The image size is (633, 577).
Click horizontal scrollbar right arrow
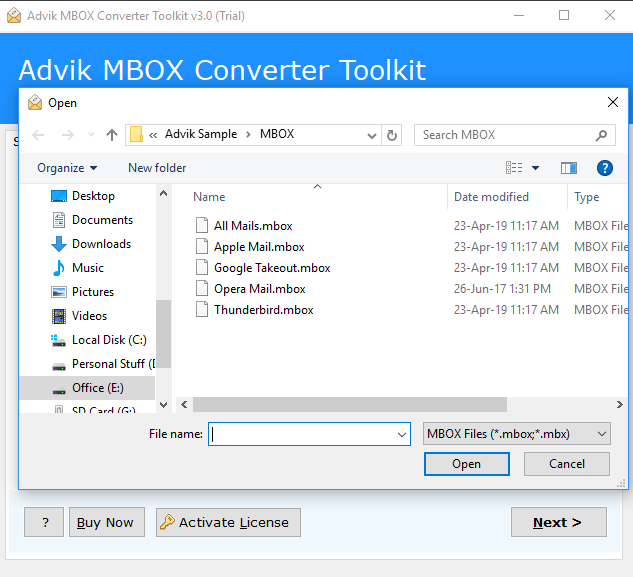[x=620, y=404]
